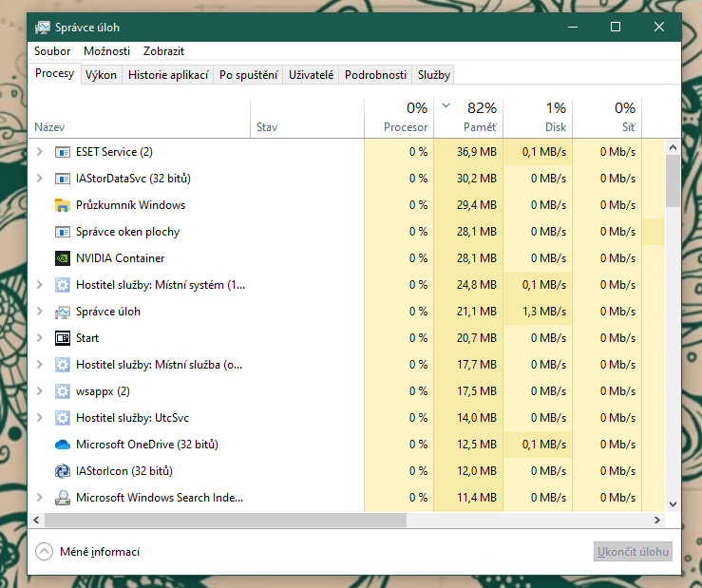This screenshot has width=702, height=588.
Task: Expand the Start process group
Action: tap(39, 338)
